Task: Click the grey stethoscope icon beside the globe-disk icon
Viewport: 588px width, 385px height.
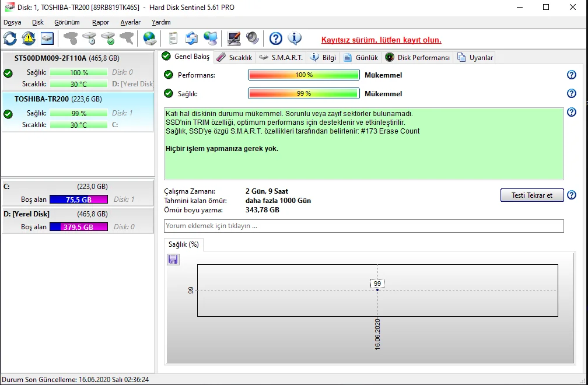Action: pos(127,38)
